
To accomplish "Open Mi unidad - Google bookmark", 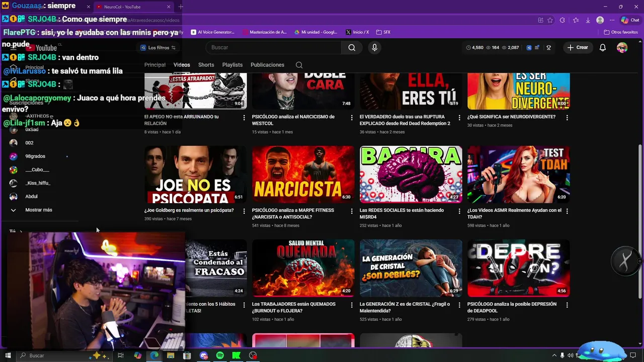I will (x=315, y=32).
